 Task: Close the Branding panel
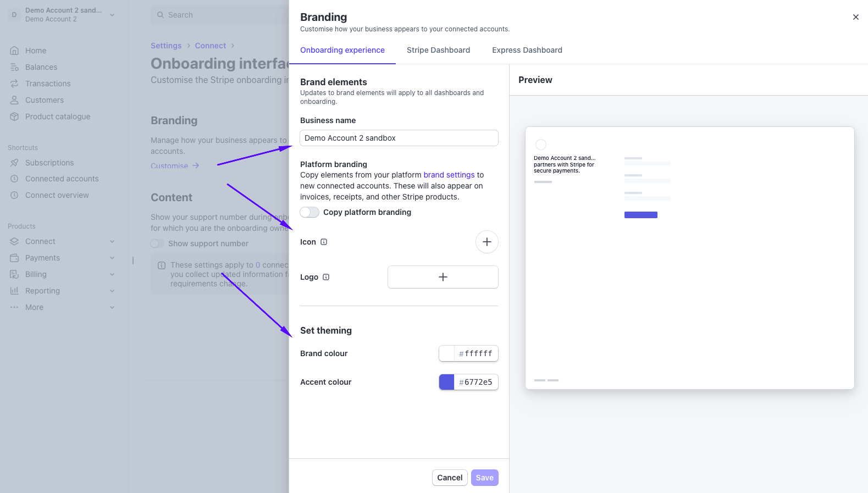856,17
